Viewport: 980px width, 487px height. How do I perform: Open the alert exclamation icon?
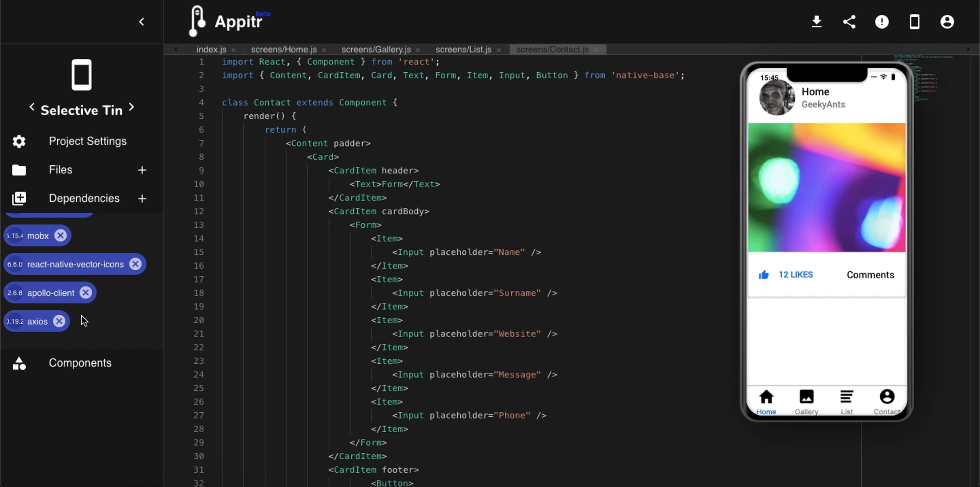(x=882, y=22)
